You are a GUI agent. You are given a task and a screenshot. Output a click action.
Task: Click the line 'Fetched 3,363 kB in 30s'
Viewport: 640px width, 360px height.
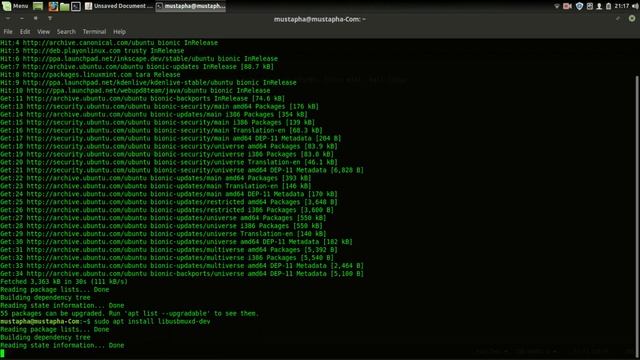(x=64, y=282)
